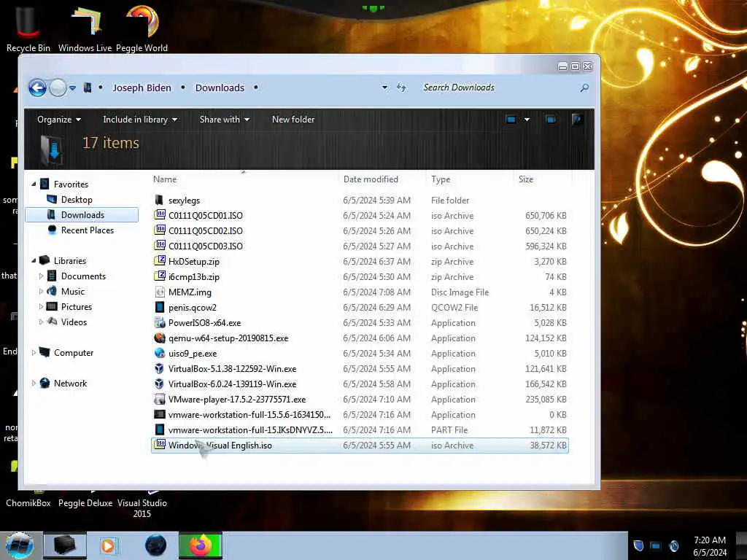The image size is (747, 560).
Task: Expand the Videos library node
Action: point(41,322)
